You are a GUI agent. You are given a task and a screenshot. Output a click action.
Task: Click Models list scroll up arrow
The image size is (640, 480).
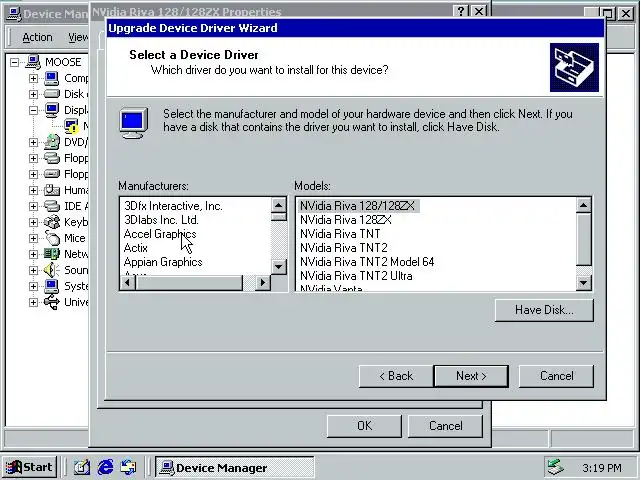click(584, 205)
